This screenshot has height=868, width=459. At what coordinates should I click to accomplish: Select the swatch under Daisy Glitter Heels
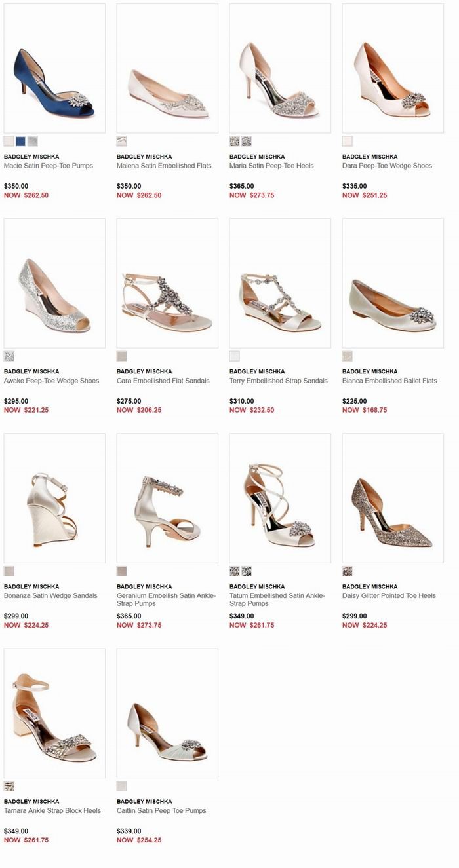[348, 571]
